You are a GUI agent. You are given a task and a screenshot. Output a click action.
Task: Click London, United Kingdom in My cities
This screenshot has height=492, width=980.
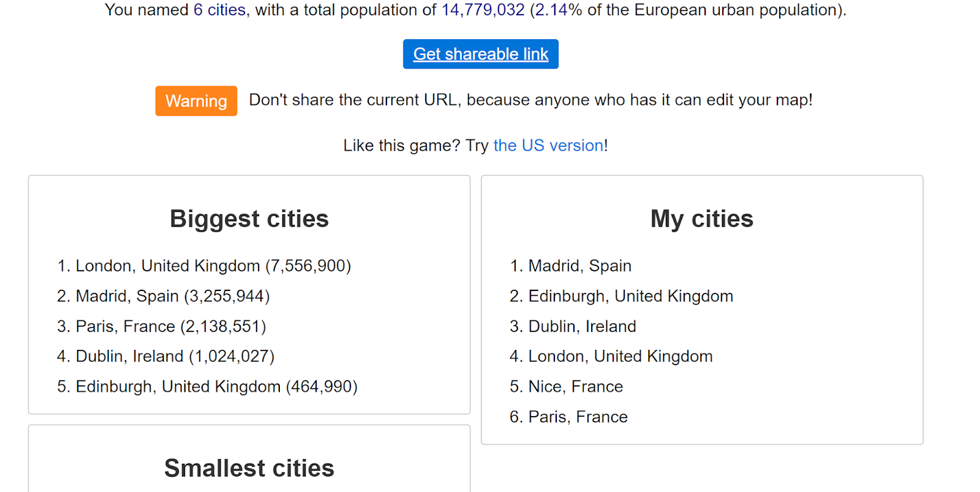pos(620,356)
